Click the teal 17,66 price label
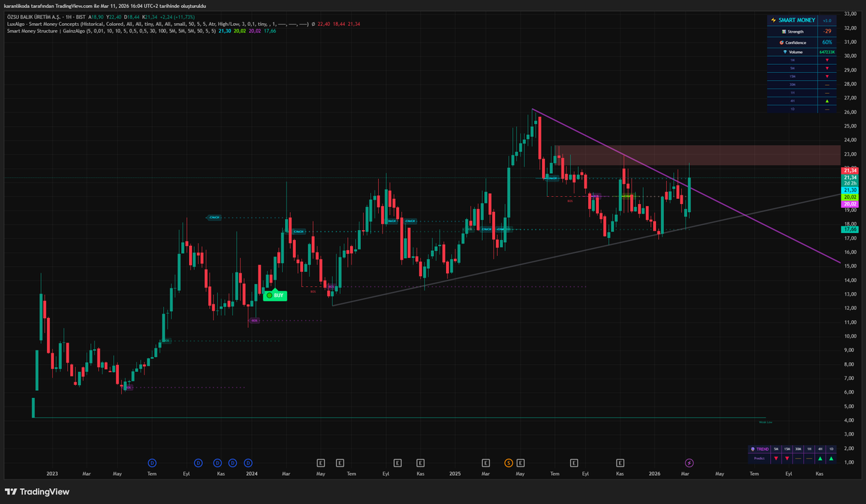This screenshot has width=866, height=504. point(849,229)
